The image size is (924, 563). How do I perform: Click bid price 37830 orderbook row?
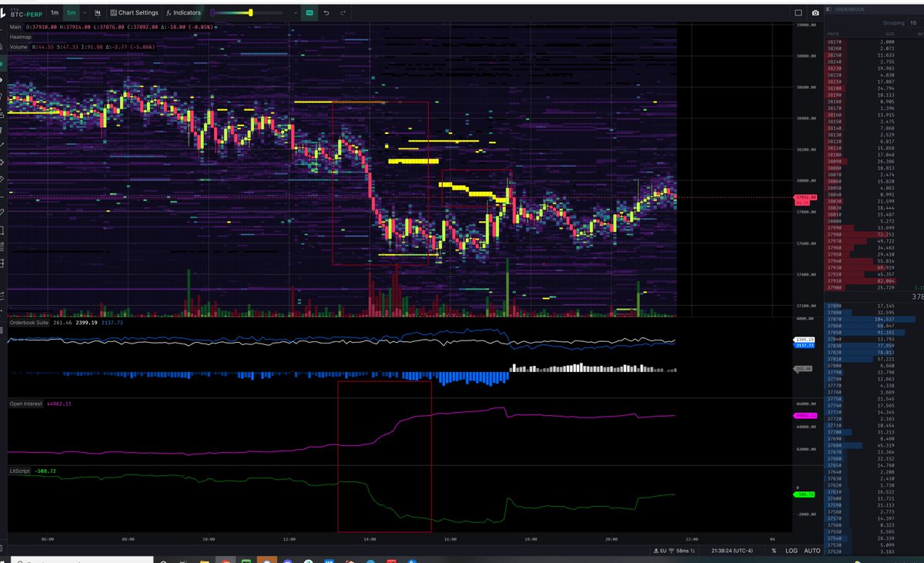point(874,345)
